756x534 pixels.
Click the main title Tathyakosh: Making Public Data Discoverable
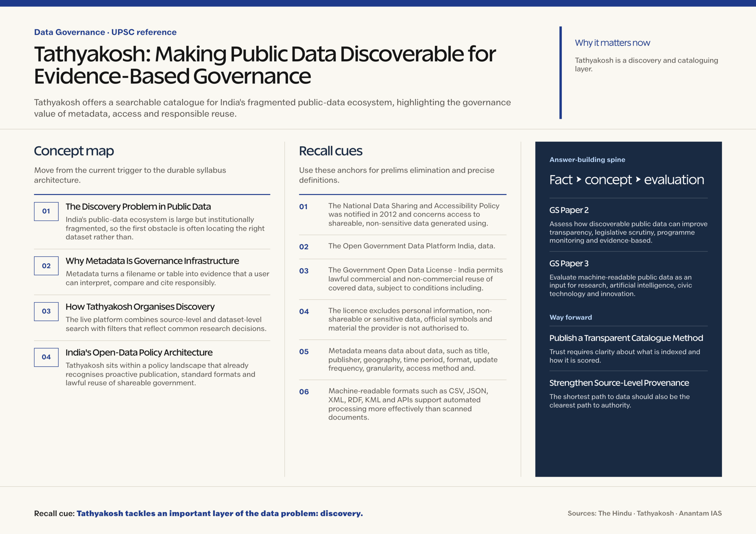[x=265, y=65]
